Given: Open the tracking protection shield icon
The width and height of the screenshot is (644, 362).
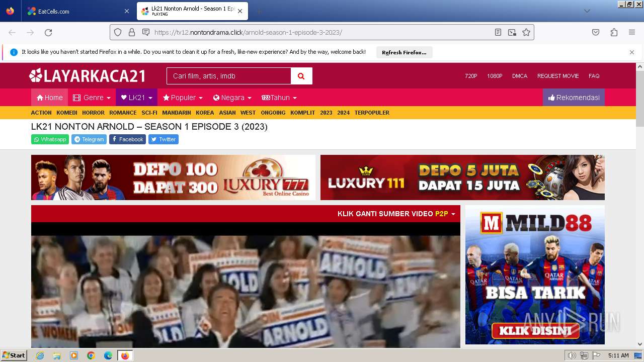Looking at the screenshot, I should 118,32.
